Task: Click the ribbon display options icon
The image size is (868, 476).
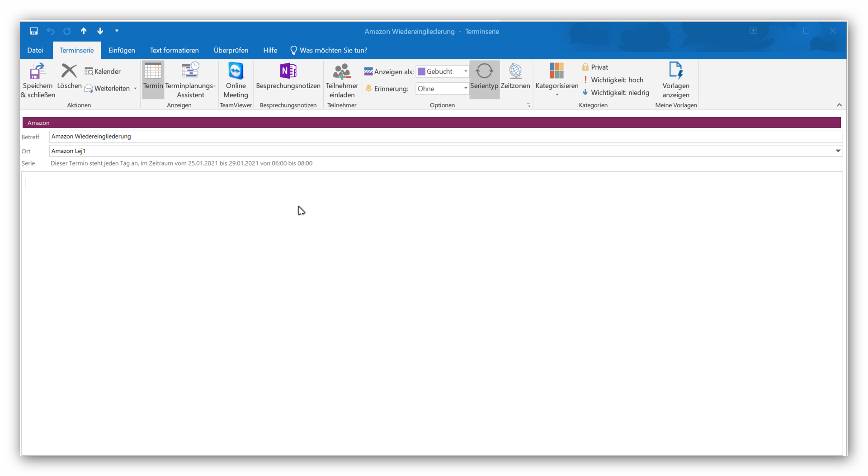Action: 753,31
